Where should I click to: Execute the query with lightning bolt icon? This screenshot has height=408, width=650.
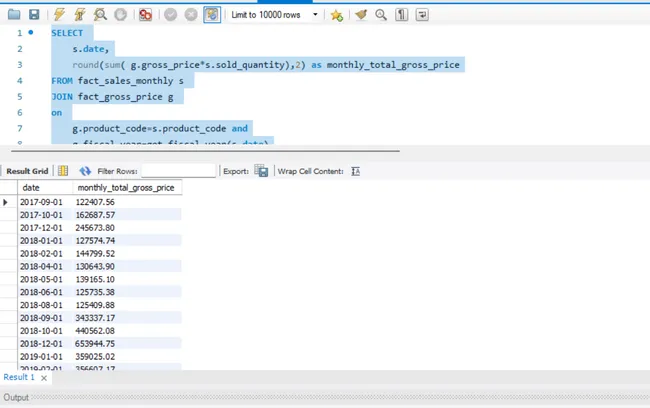click(59, 15)
